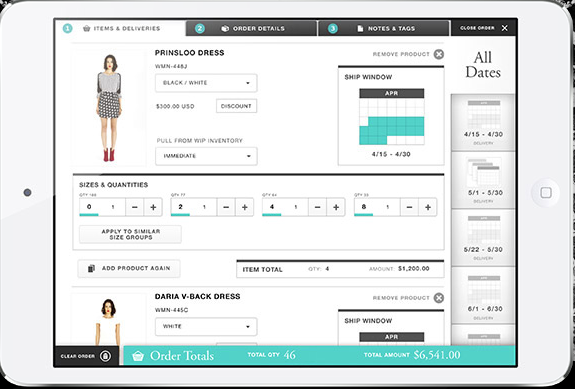The height and width of the screenshot is (389, 575).
Task: Open the Black / White color dropdown
Action: (x=206, y=83)
